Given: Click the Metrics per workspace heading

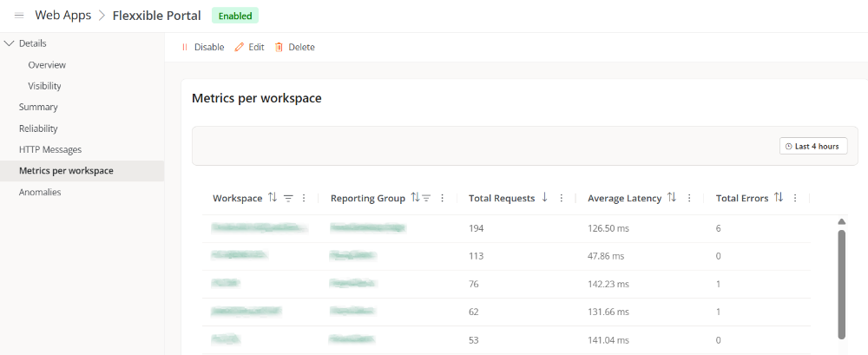Looking at the screenshot, I should click(257, 99).
